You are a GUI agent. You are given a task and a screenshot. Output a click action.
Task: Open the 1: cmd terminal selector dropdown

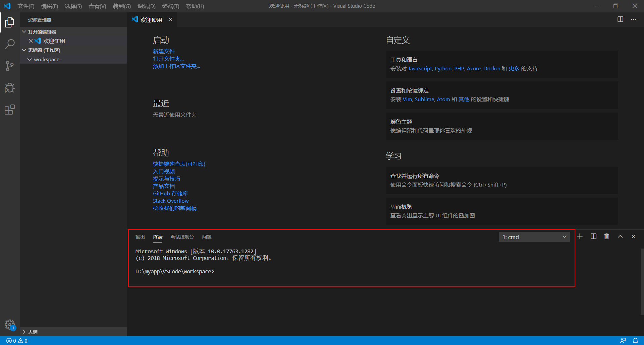click(534, 237)
